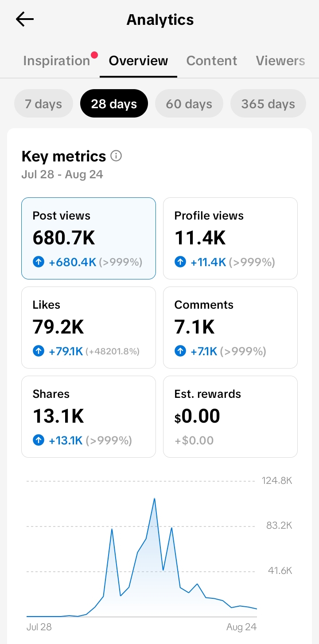
Task: Select the 365 days range
Action: (x=268, y=104)
